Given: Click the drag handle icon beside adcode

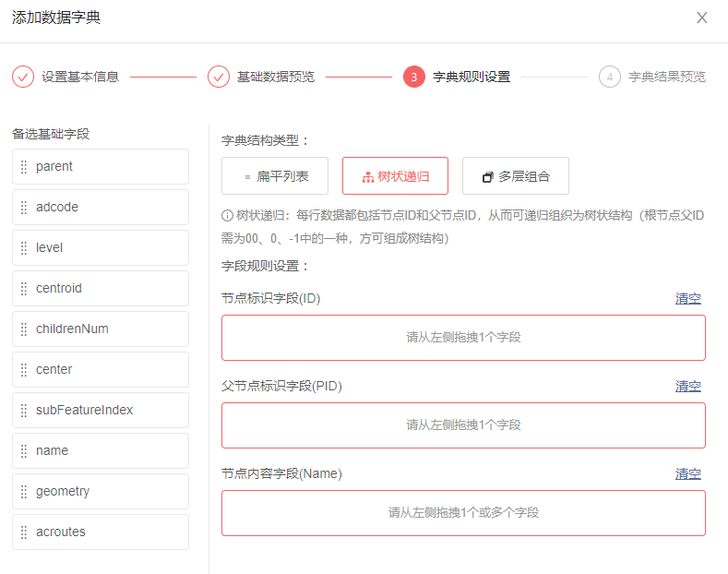Looking at the screenshot, I should point(24,208).
